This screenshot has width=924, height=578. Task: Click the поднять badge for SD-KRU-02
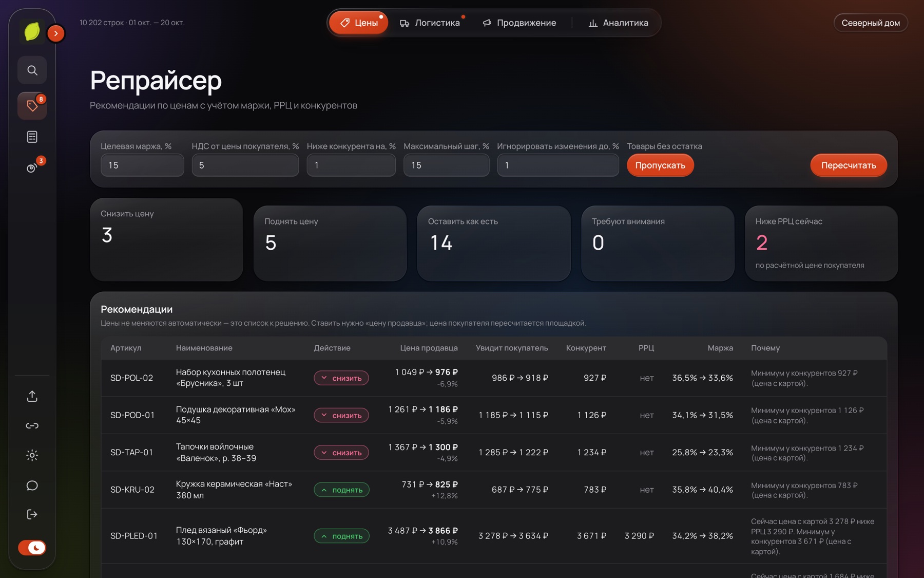click(341, 490)
